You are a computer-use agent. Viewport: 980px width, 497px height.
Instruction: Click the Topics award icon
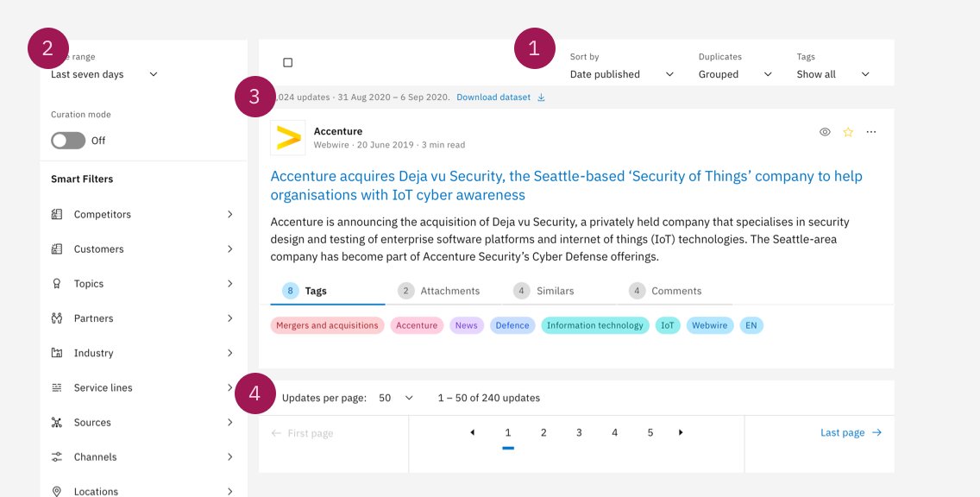click(58, 283)
